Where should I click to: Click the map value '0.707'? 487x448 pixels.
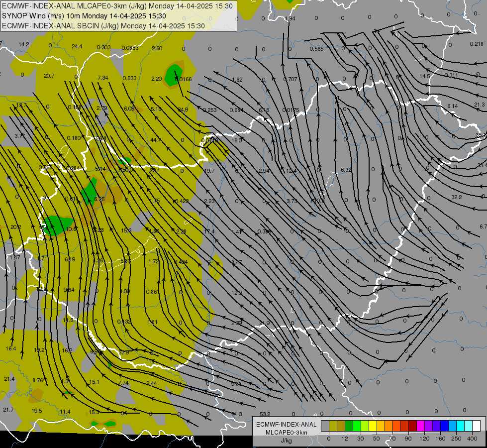click(290, 79)
